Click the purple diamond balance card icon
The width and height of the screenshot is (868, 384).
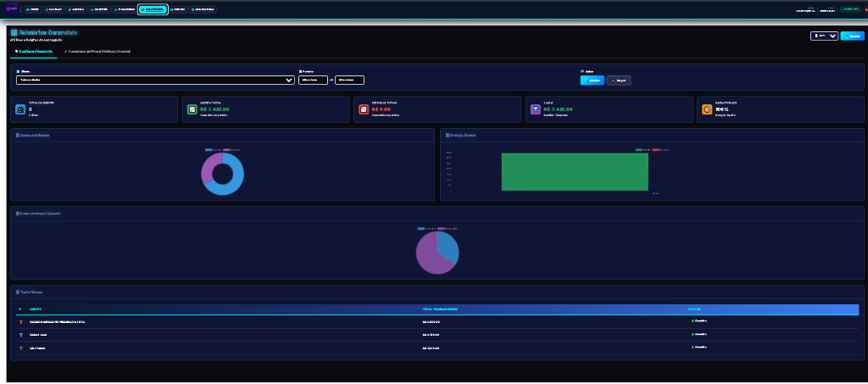[536, 109]
